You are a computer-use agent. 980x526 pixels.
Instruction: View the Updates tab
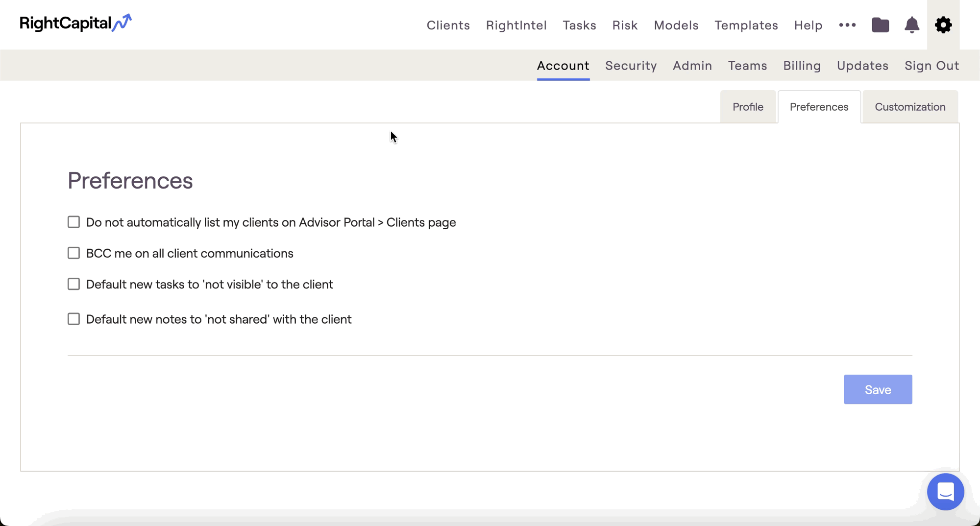pyautogui.click(x=863, y=66)
